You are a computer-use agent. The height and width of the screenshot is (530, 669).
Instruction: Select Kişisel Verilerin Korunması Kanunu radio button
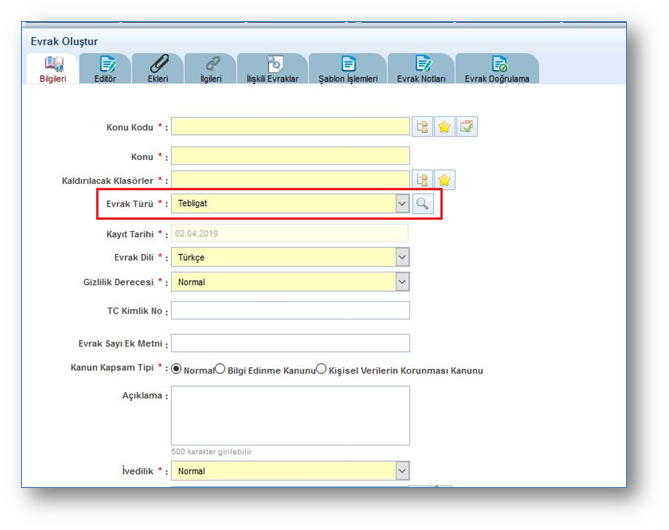[x=321, y=369]
